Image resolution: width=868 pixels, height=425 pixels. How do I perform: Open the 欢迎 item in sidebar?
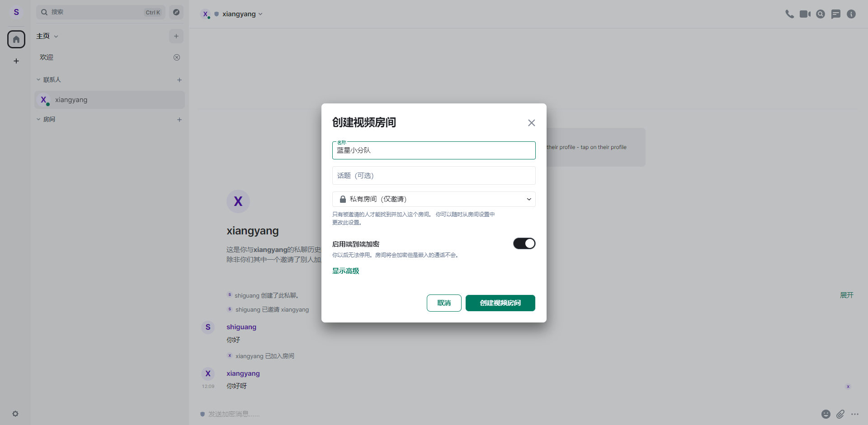110,57
